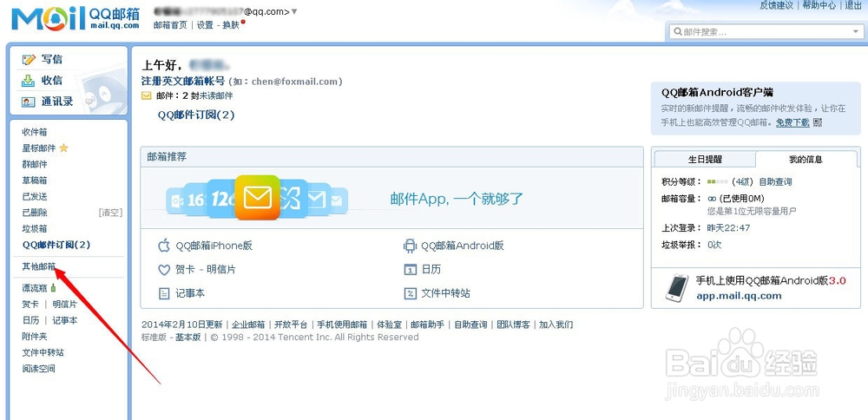This screenshot has width=868, height=420.
Task: Open 设置 settings link
Action: click(205, 25)
